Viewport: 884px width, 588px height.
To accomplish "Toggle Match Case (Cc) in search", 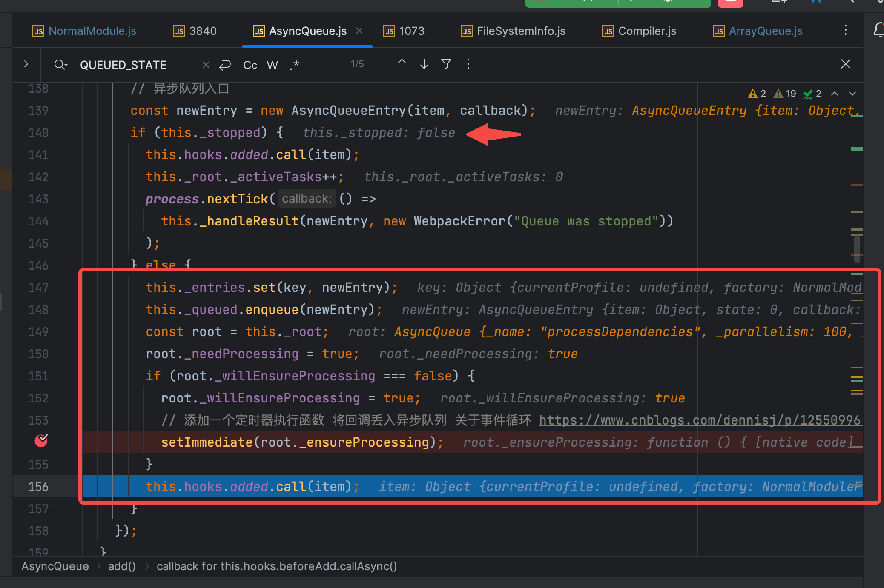I will (250, 65).
